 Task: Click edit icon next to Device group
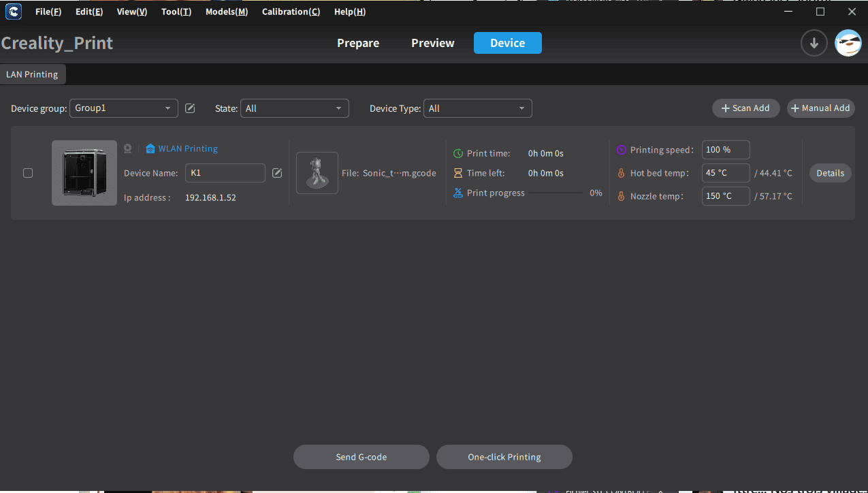point(191,108)
